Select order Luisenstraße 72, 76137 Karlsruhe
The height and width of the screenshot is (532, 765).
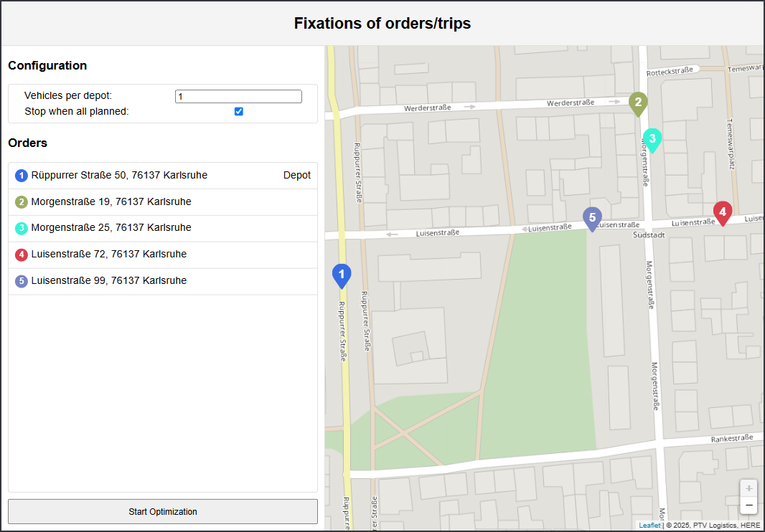[163, 255]
